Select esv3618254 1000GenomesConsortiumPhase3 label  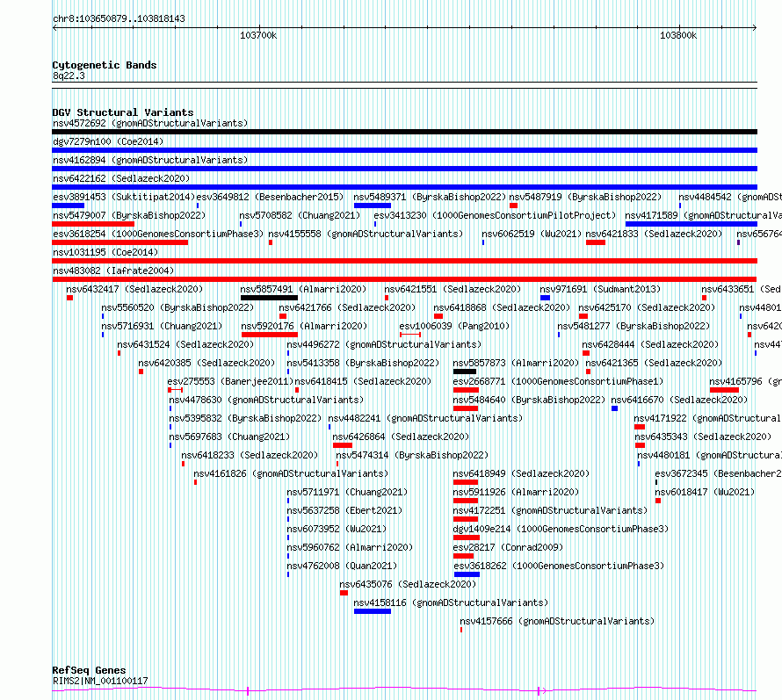158,234
